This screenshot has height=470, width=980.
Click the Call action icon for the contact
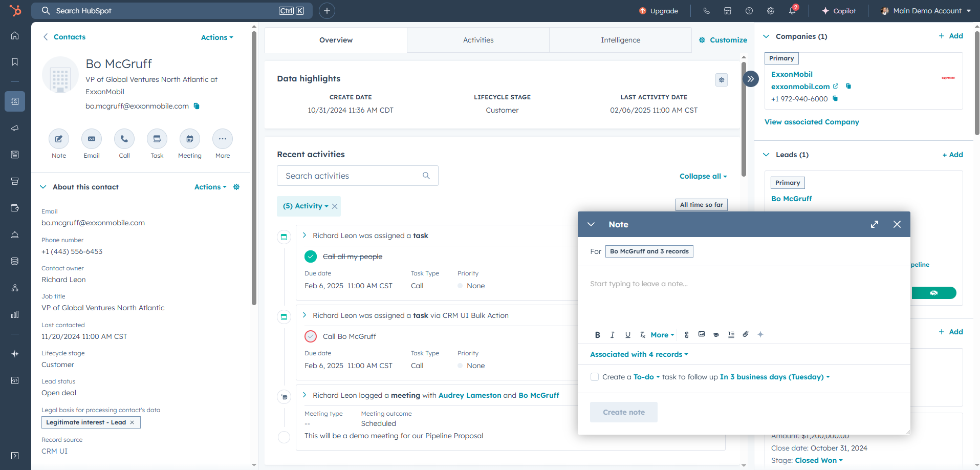pos(124,139)
